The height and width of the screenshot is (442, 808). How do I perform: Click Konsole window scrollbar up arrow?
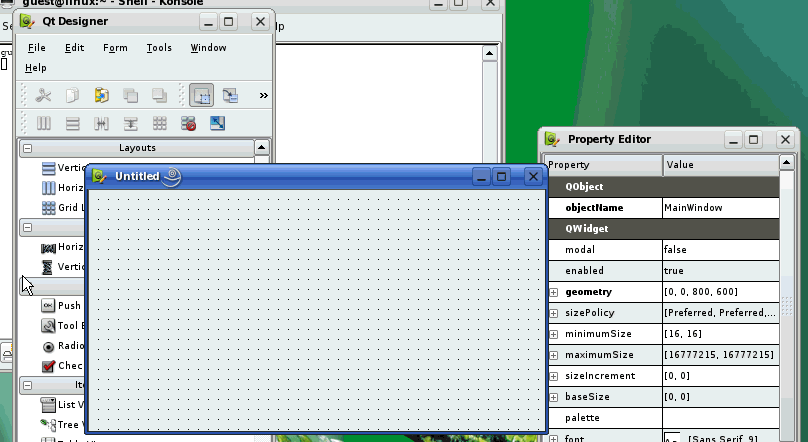tap(490, 54)
